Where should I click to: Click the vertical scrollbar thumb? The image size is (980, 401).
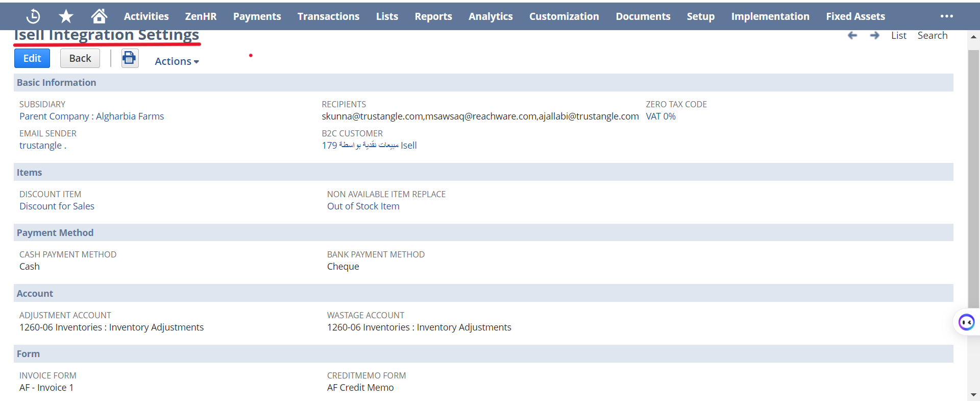[973, 179]
